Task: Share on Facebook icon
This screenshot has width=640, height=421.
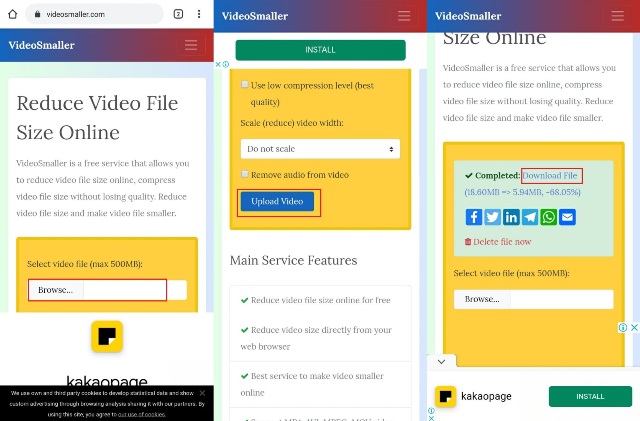Action: pyautogui.click(x=473, y=217)
